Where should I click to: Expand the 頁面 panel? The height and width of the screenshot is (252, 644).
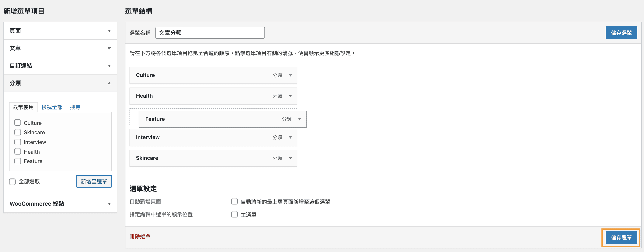109,31
